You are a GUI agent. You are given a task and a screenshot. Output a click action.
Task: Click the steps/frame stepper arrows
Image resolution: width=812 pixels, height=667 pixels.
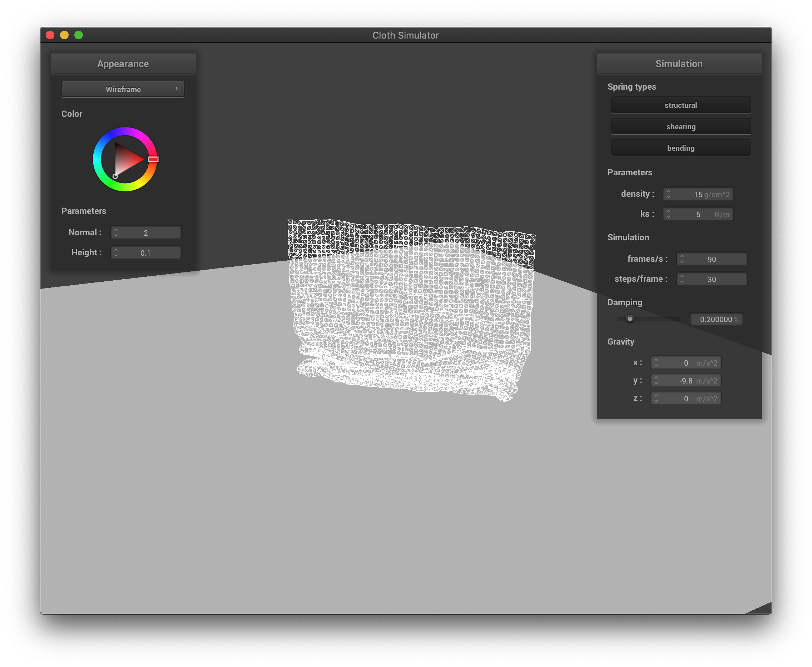pos(682,279)
